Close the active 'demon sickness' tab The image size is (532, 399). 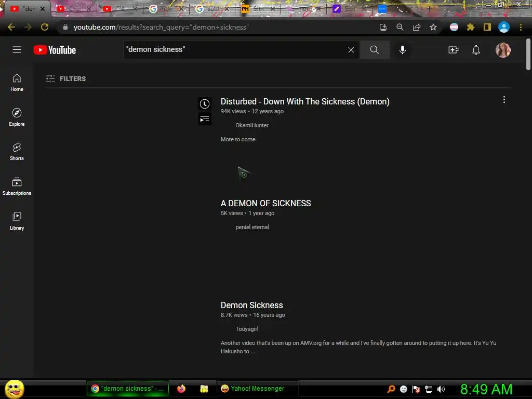[x=43, y=9]
